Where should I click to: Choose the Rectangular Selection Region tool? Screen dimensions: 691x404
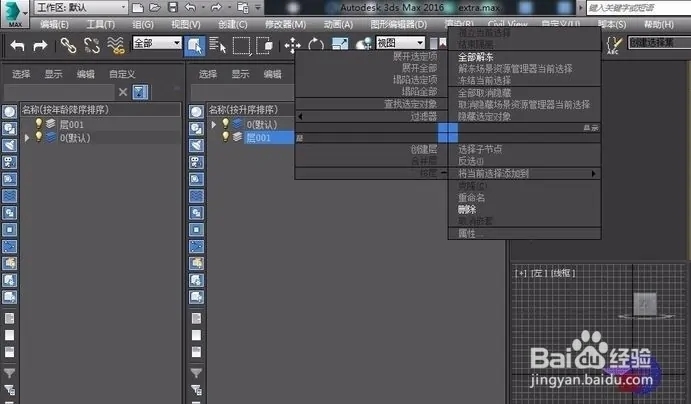point(241,45)
